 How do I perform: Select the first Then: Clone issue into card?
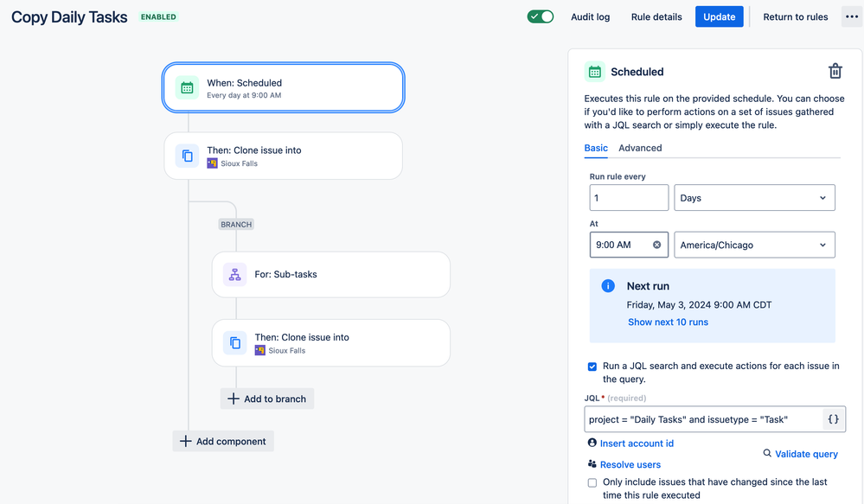(x=283, y=156)
